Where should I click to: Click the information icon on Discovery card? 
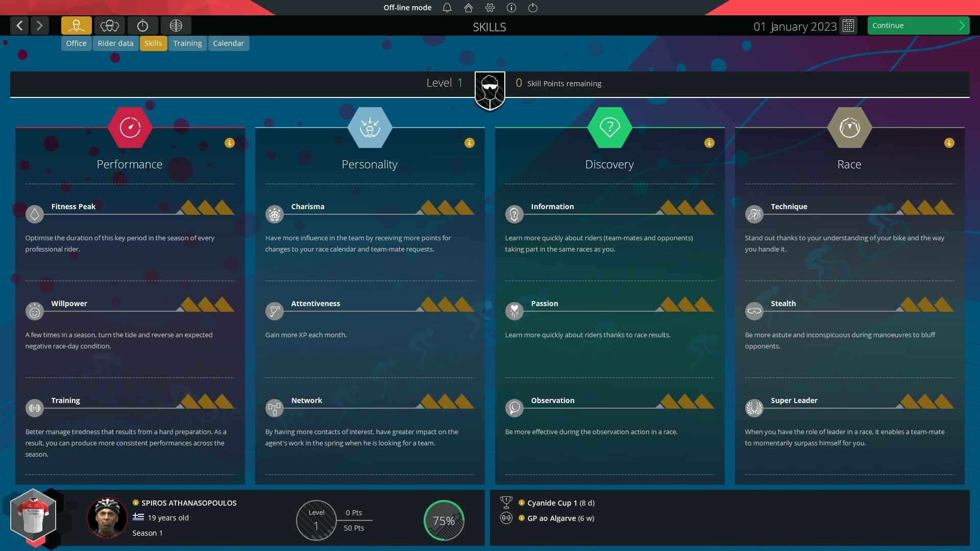point(709,142)
